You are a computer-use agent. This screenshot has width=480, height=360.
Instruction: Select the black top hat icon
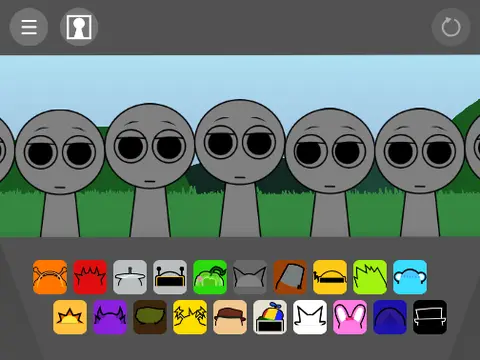pos(430,317)
